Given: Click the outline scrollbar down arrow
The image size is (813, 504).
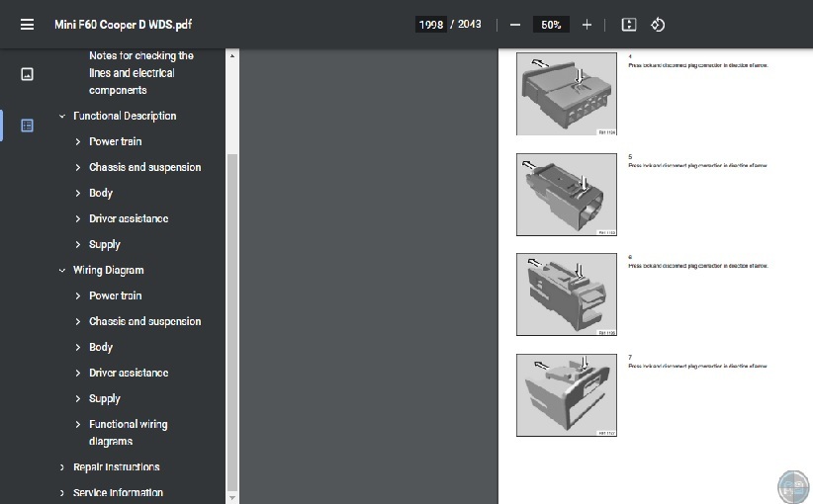Looking at the screenshot, I should tap(232, 498).
